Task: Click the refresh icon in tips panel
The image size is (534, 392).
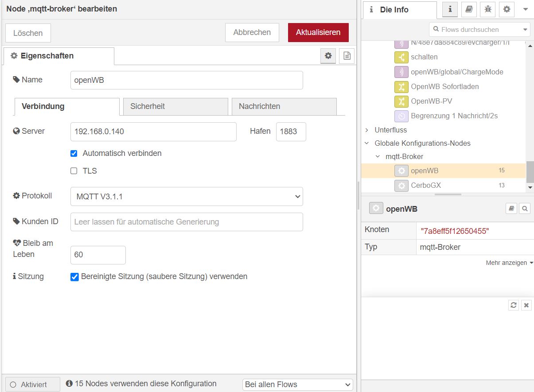Action: coord(513,305)
